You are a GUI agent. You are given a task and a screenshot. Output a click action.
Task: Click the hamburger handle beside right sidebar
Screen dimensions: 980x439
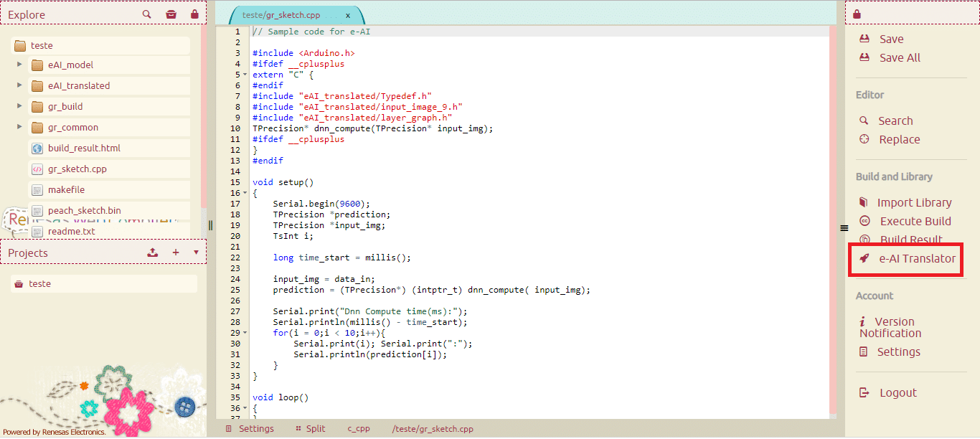pos(844,228)
